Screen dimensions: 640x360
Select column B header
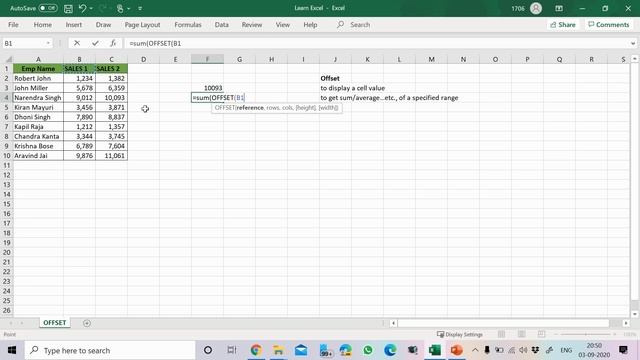tap(79, 59)
